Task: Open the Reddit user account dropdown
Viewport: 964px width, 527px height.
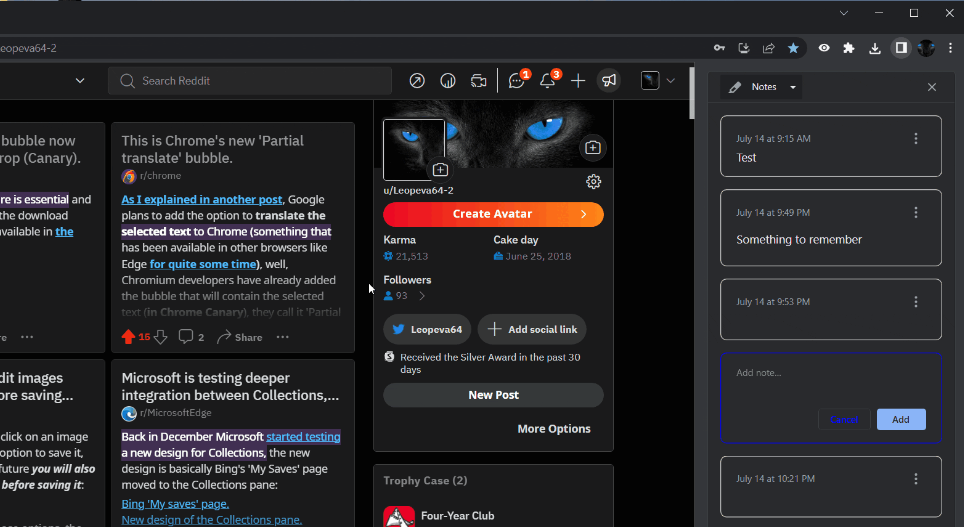Action: tap(658, 81)
